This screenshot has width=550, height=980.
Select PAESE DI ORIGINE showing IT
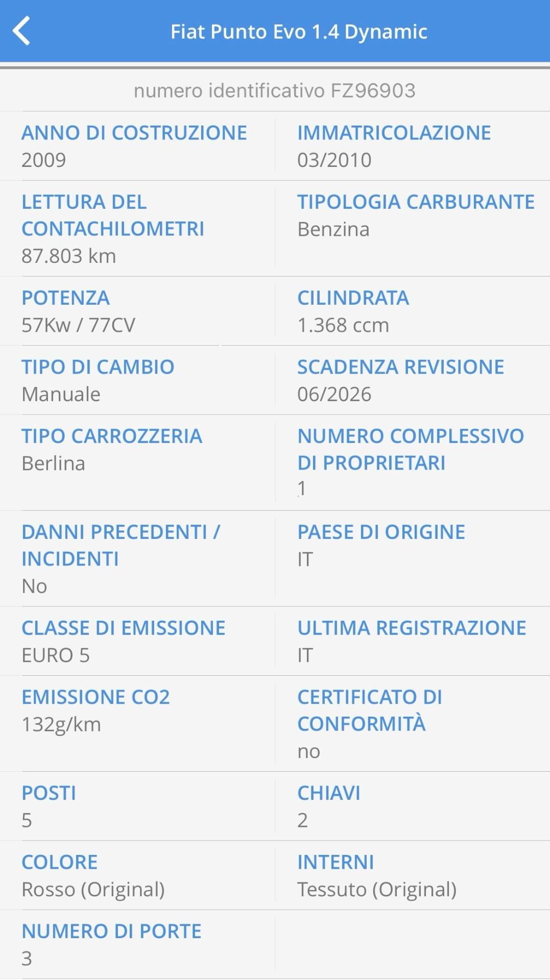(381, 545)
